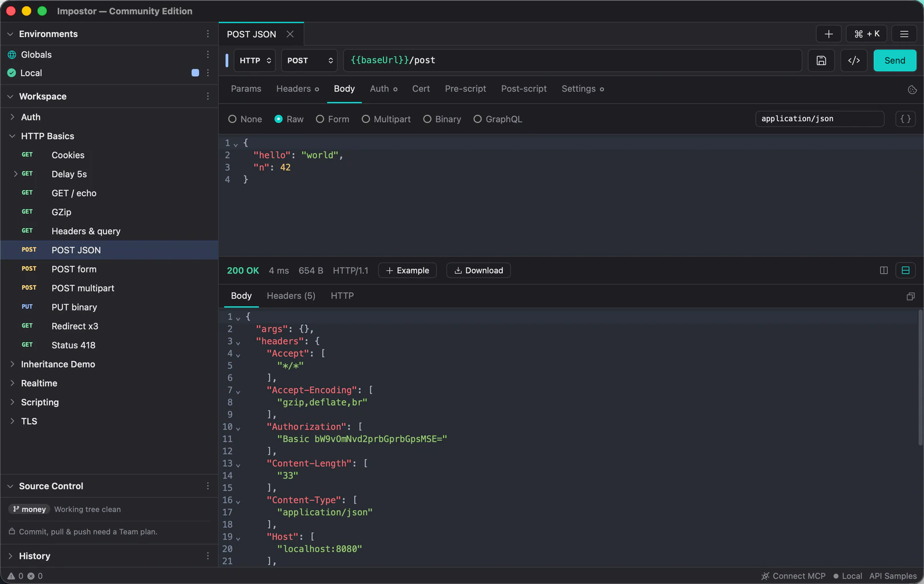924x584 pixels.
Task: Click the Send button
Action: (x=895, y=61)
